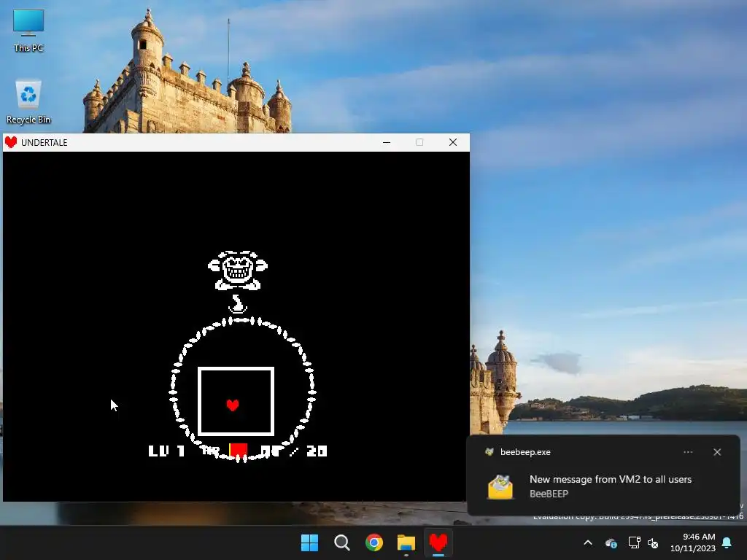Close the UNDERTALE window
Viewport: 747px width, 560px height.
point(452,142)
